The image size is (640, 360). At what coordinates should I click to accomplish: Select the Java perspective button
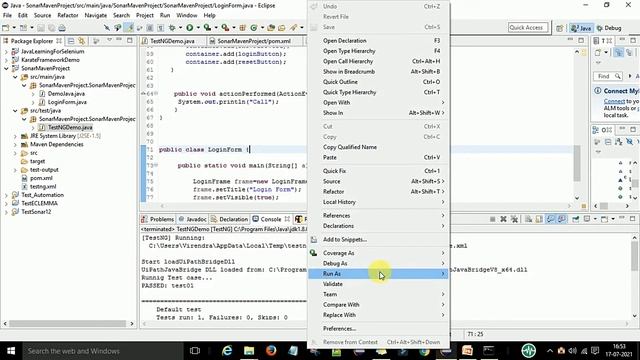click(581, 28)
